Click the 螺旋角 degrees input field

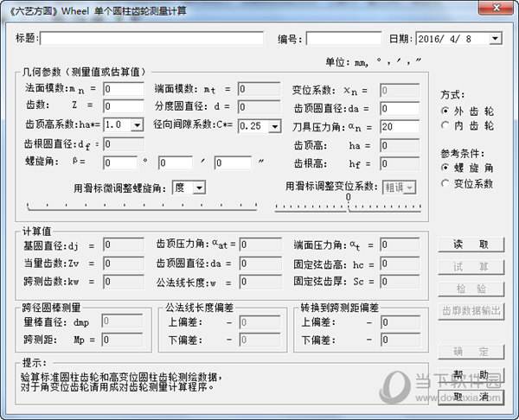coord(120,163)
